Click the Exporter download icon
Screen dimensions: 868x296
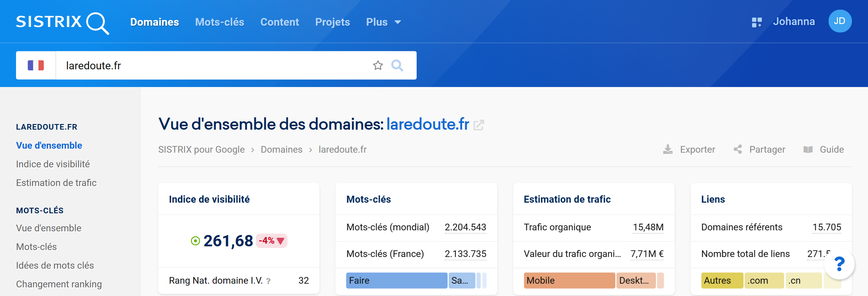pyautogui.click(x=667, y=149)
